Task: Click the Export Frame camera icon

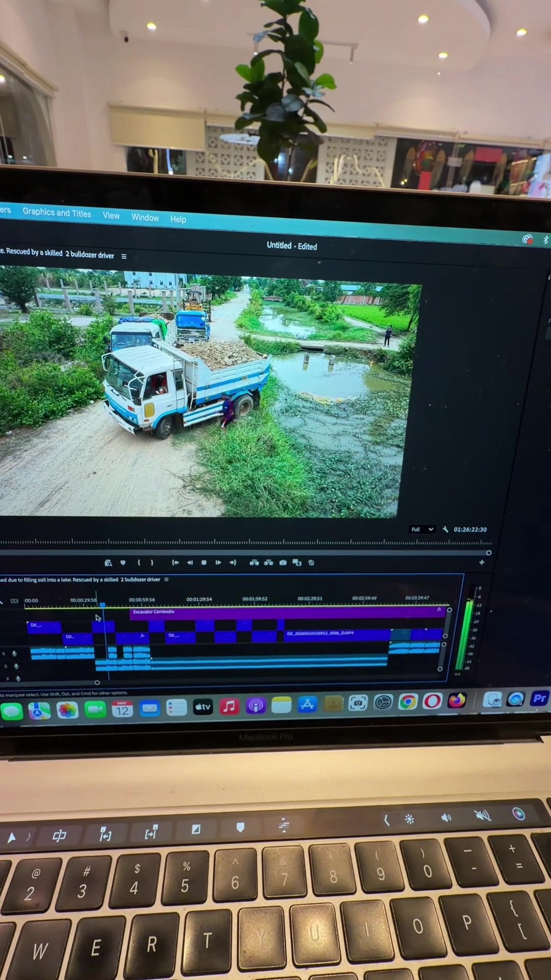Action: click(283, 562)
